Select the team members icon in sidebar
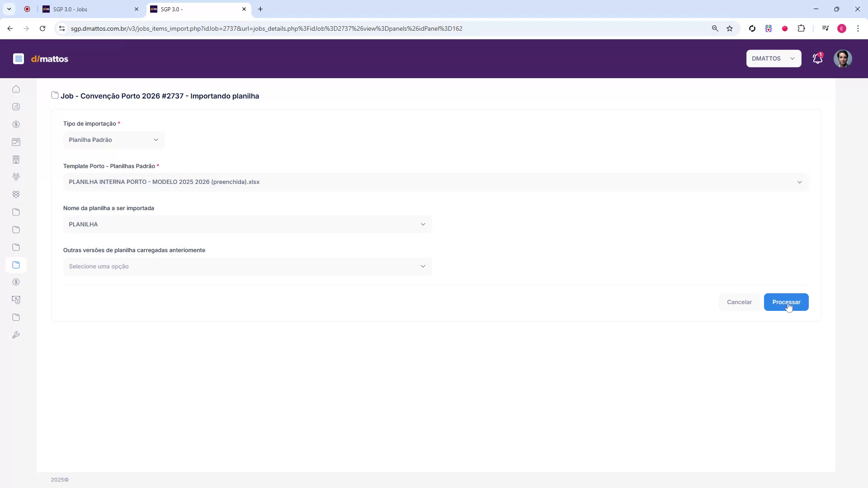 [16, 177]
